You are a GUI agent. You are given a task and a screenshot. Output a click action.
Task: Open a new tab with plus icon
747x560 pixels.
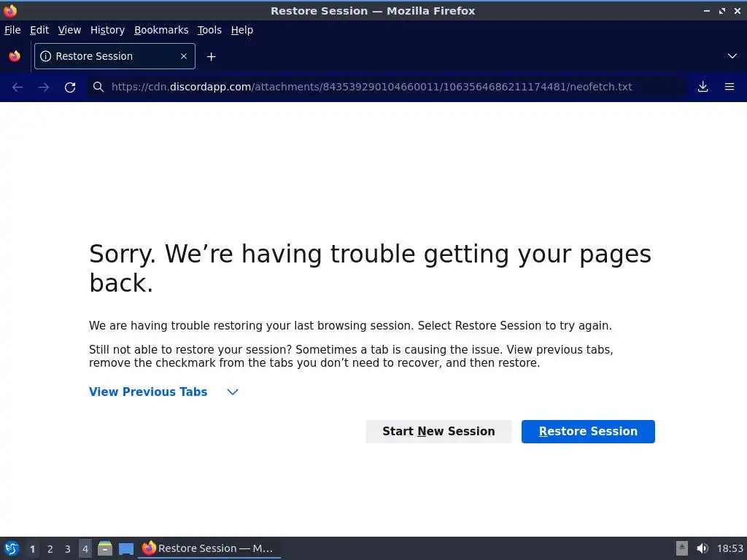click(211, 57)
